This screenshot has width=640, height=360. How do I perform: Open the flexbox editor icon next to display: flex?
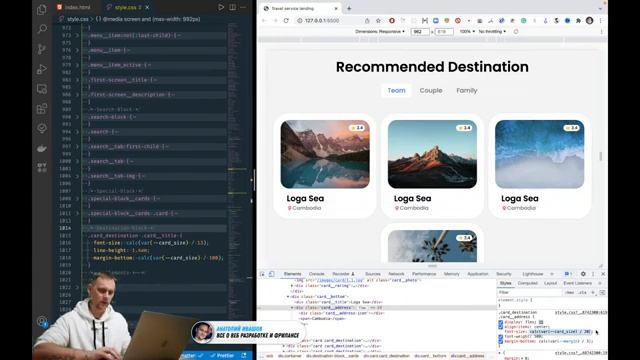pyautogui.click(x=541, y=322)
